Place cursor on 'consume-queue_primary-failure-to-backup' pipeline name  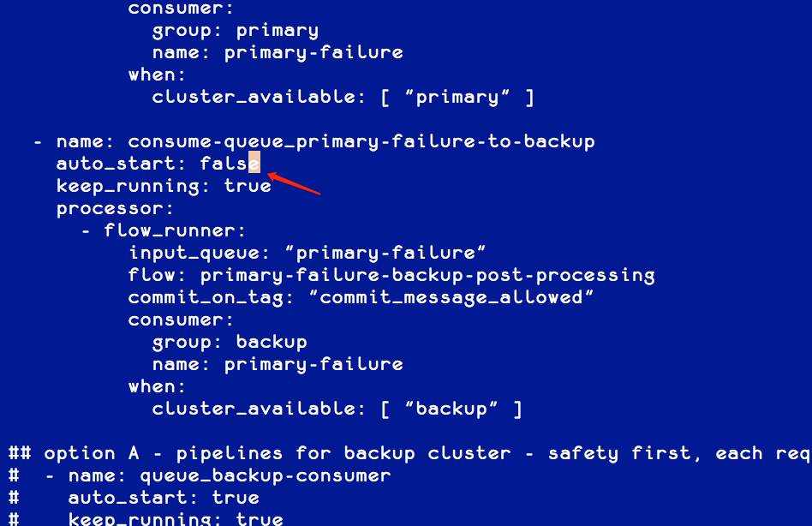pyautogui.click(x=361, y=141)
